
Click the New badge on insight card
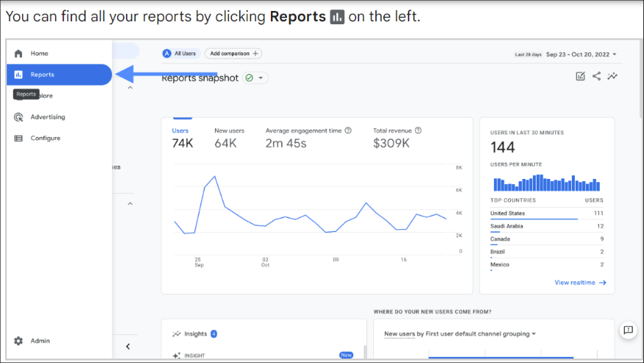(346, 355)
